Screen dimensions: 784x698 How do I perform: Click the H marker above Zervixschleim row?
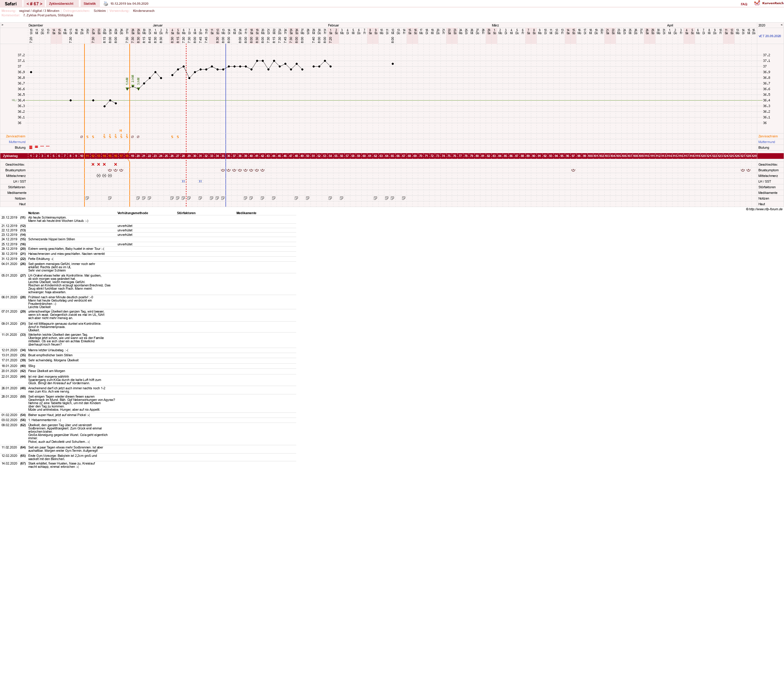click(121, 131)
